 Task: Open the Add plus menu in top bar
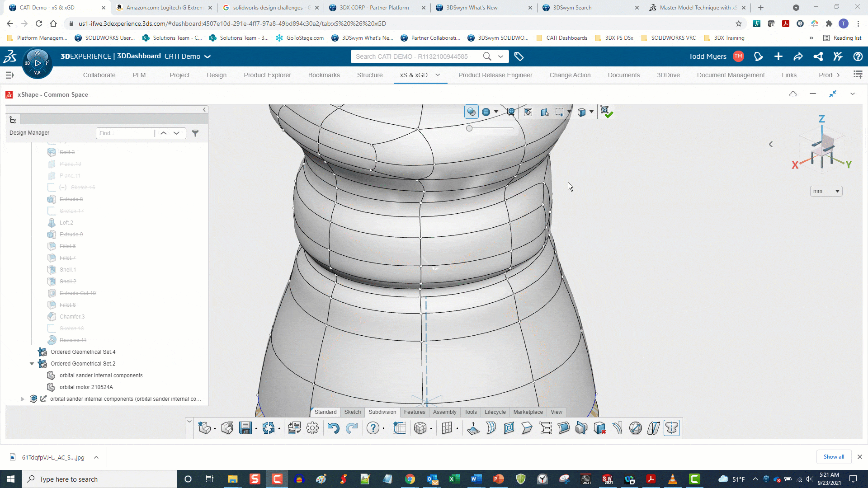pyautogui.click(x=778, y=56)
